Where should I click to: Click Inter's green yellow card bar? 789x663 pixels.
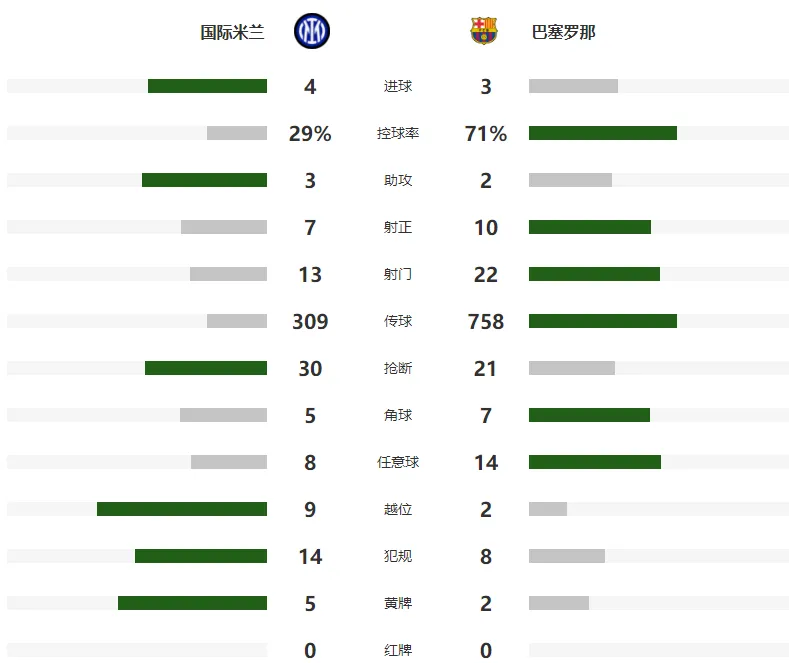[192, 603]
